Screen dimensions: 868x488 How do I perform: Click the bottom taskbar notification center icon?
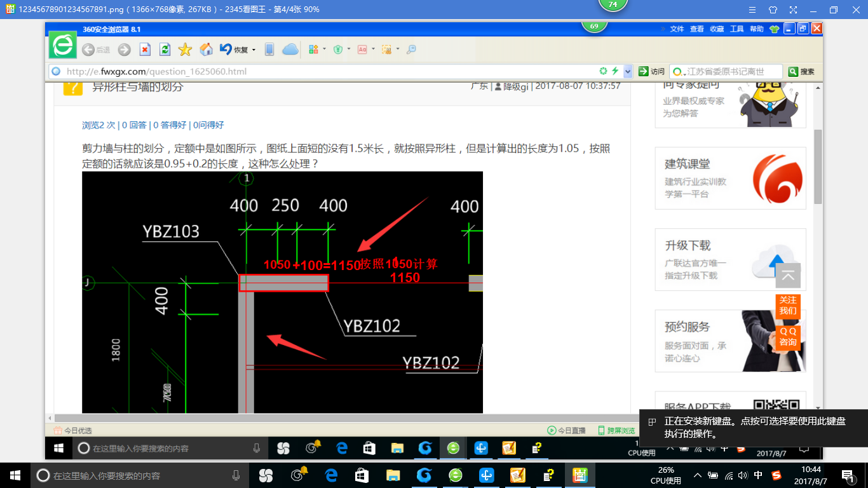point(848,475)
